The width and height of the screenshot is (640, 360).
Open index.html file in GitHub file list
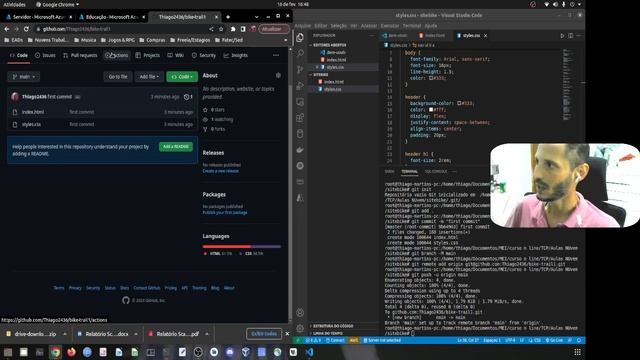[33, 112]
